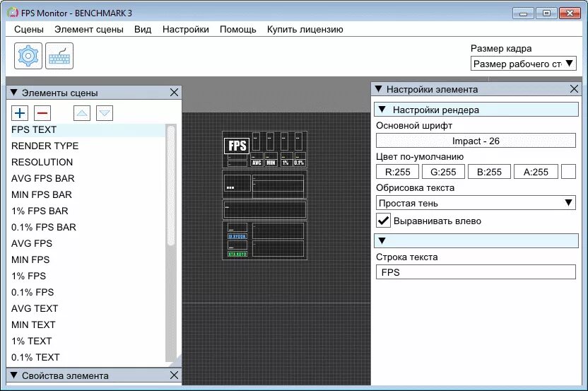This screenshot has width=588, height=391.
Task: Select AVG FPS list item
Action: tap(88, 243)
